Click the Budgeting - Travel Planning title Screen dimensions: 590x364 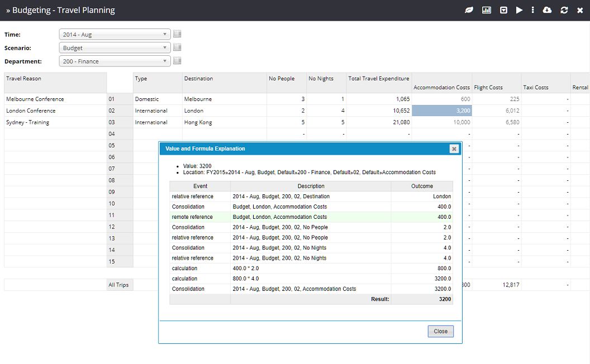coord(64,10)
